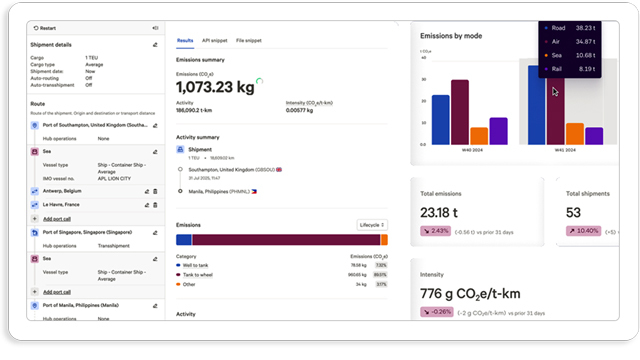
Task: Add port call under second Sea leg
Action: coord(57,292)
